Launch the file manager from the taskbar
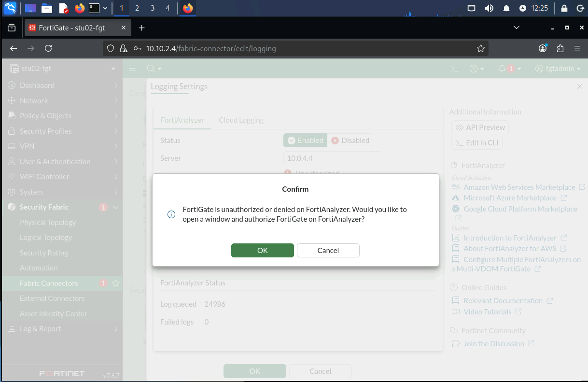The width and height of the screenshot is (588, 382). 46,8
